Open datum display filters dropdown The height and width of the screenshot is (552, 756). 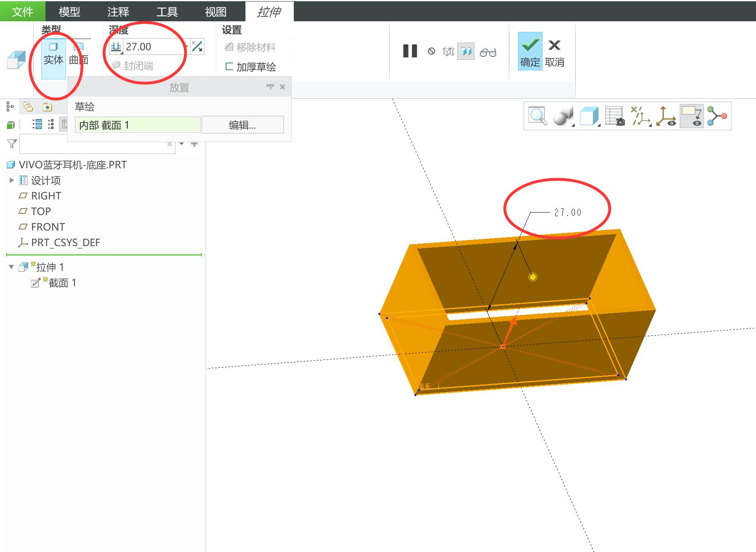(641, 116)
